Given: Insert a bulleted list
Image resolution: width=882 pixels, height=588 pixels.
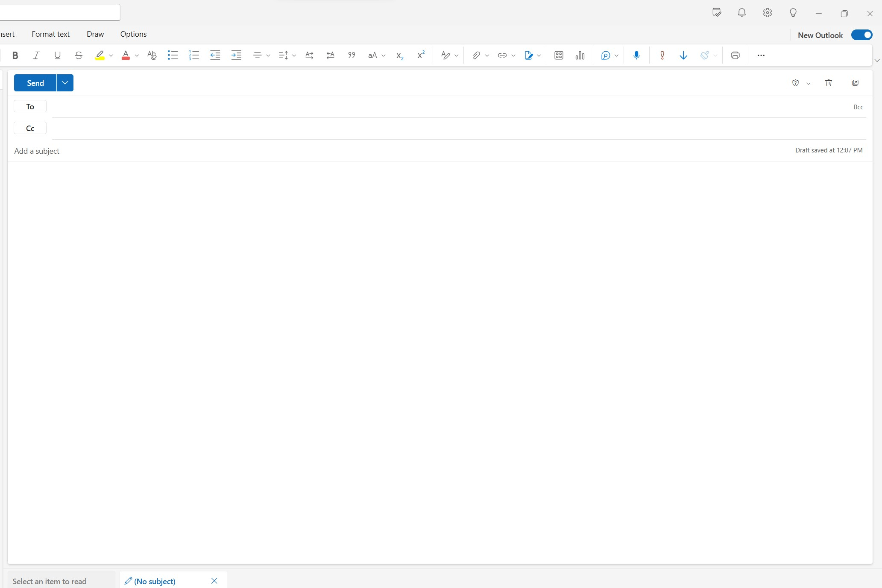Looking at the screenshot, I should [173, 55].
